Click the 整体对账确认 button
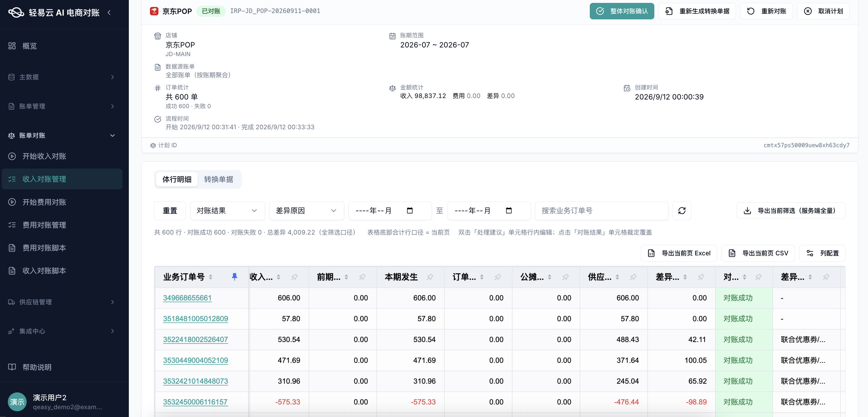 622,11
